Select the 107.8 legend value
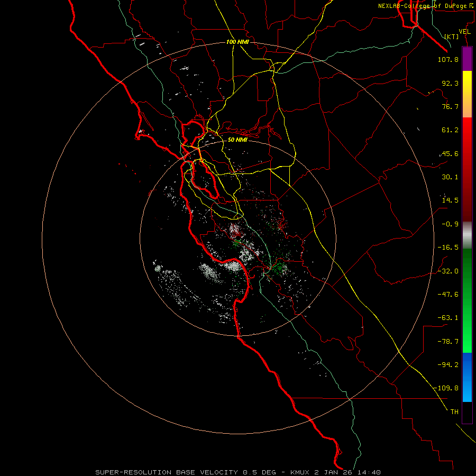 tap(448, 59)
